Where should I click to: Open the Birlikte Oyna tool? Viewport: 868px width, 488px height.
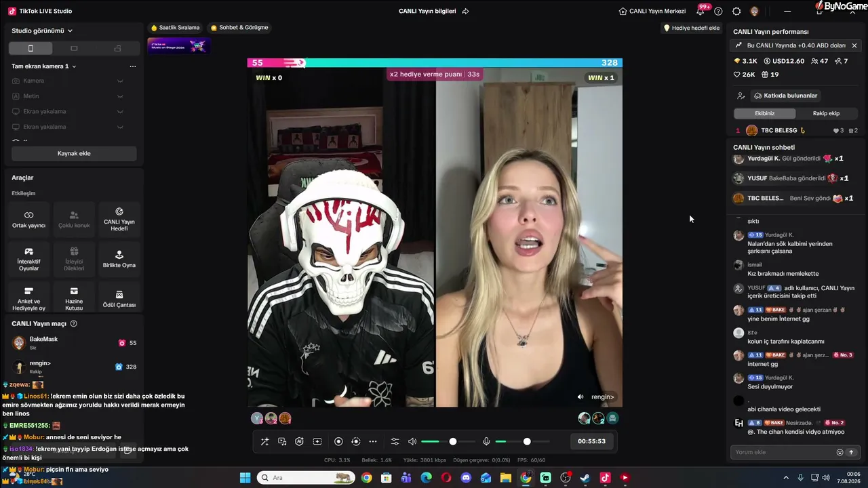(x=119, y=259)
